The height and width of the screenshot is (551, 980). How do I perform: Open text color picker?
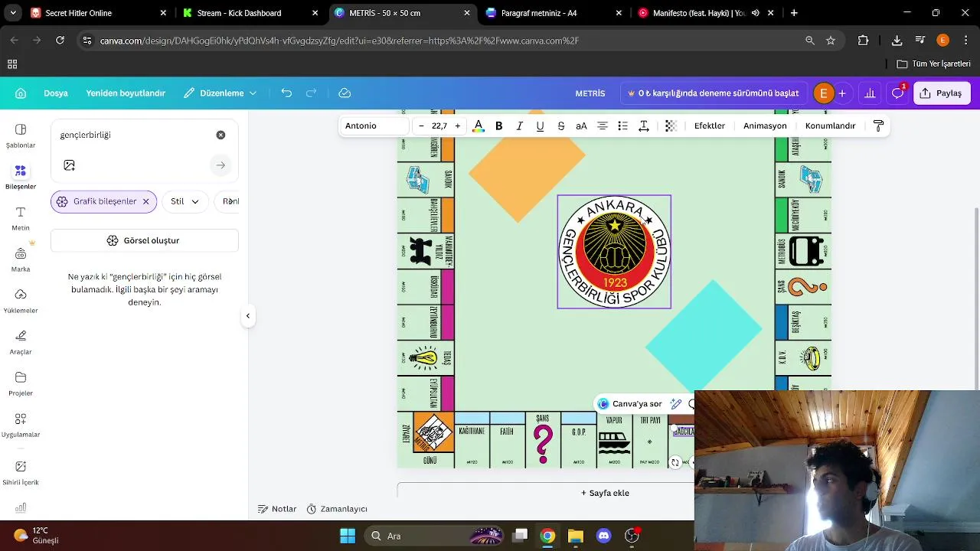click(479, 126)
